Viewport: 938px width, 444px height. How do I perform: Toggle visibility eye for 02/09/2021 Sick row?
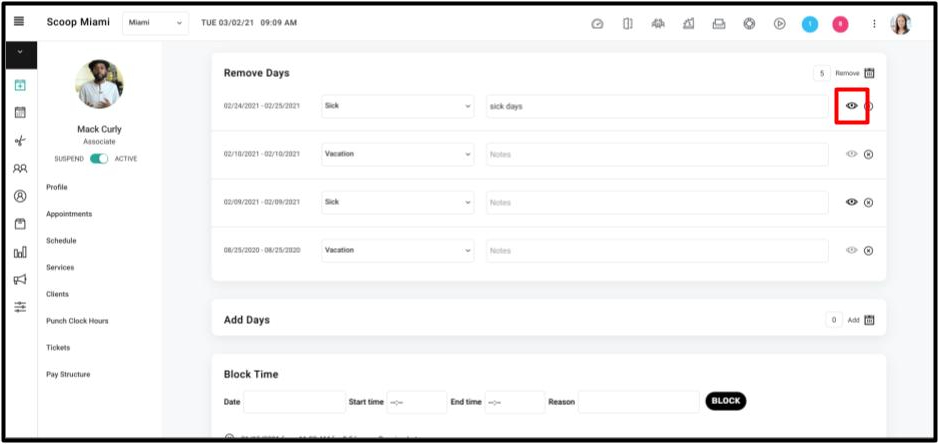coord(851,202)
